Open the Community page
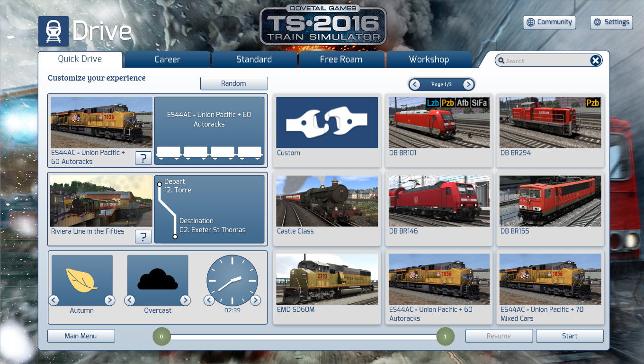This screenshot has height=364, width=644. [549, 22]
